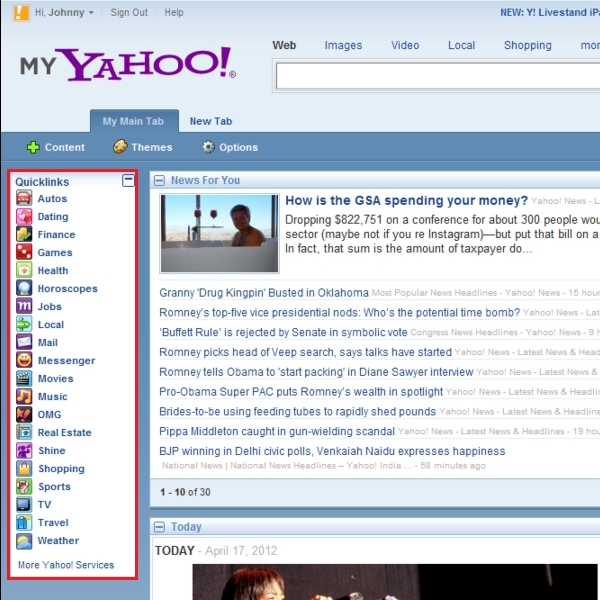Open the Horoscopes crystal ball icon
This screenshot has width=600, height=600.
(24, 288)
